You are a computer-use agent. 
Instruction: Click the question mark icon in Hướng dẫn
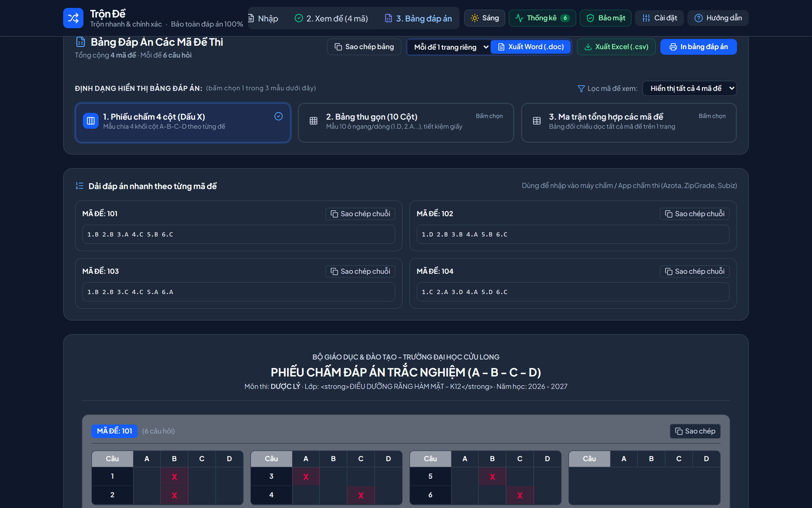(699, 18)
